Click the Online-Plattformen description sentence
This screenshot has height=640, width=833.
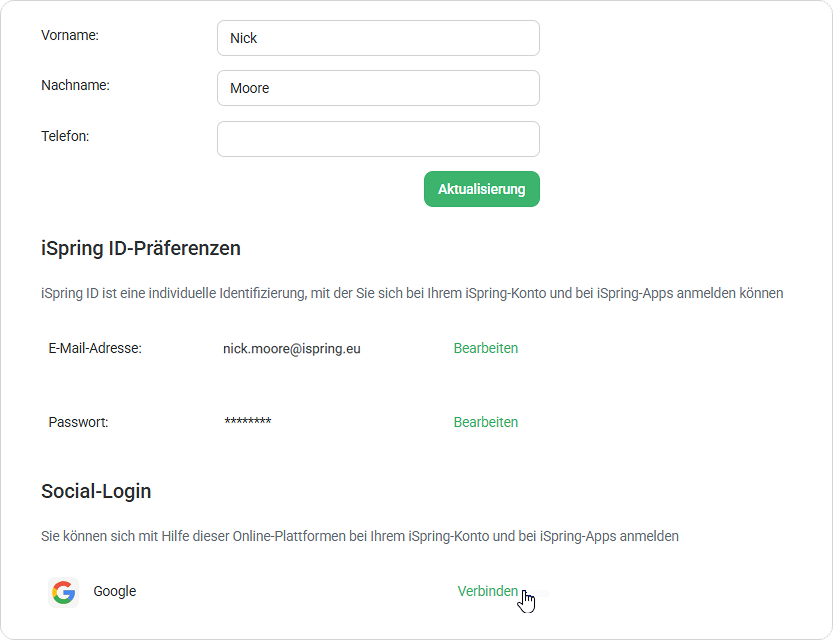pos(360,536)
